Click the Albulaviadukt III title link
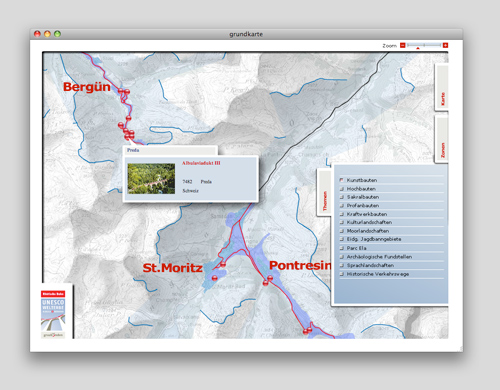The height and width of the screenshot is (390, 500). [201, 163]
